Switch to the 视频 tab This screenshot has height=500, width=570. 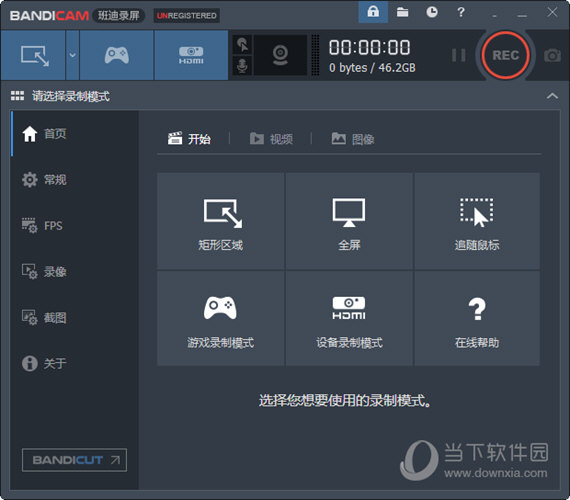(x=271, y=139)
